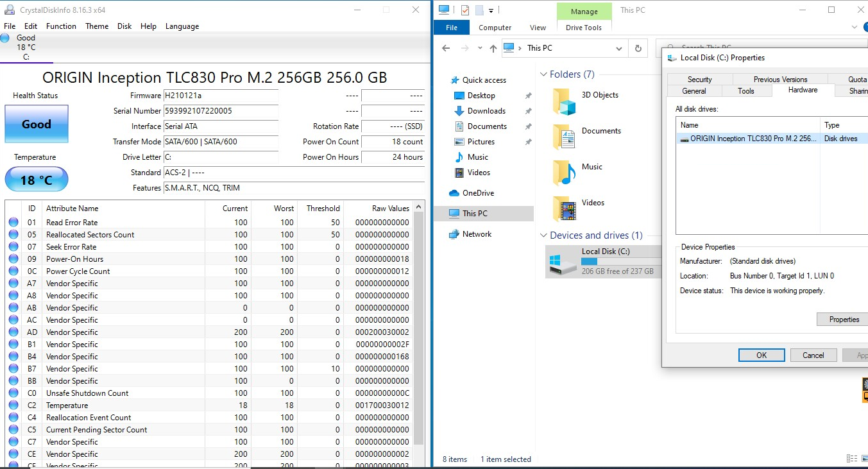Switch to the General tab in Properties

coord(694,91)
